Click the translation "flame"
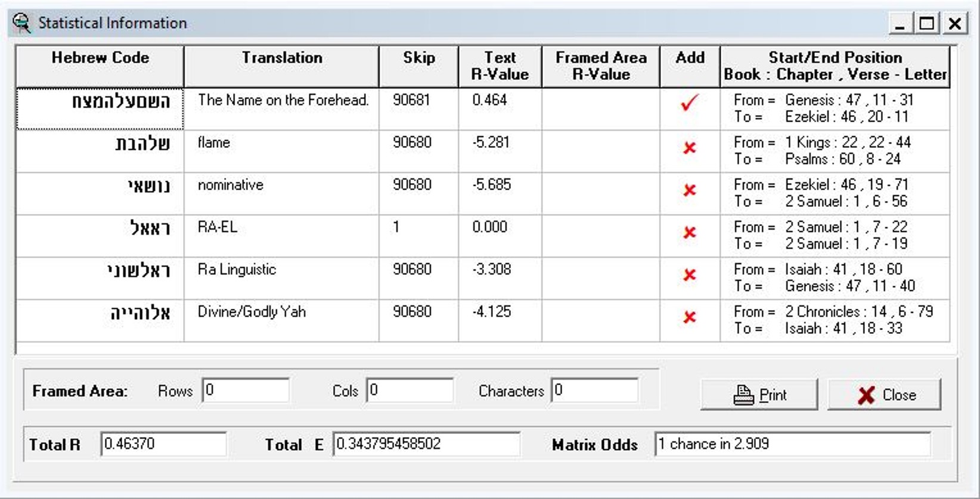This screenshot has height=499, width=980. click(214, 142)
